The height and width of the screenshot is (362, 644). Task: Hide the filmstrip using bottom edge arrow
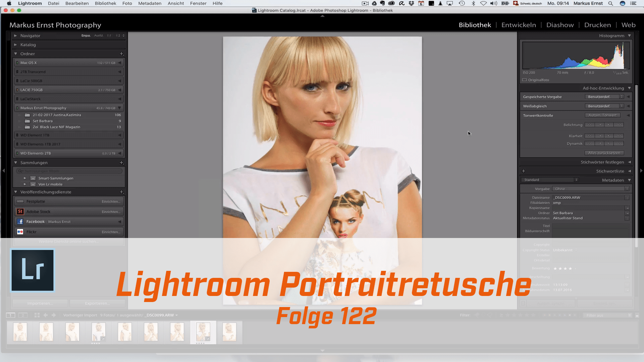pyautogui.click(x=322, y=351)
